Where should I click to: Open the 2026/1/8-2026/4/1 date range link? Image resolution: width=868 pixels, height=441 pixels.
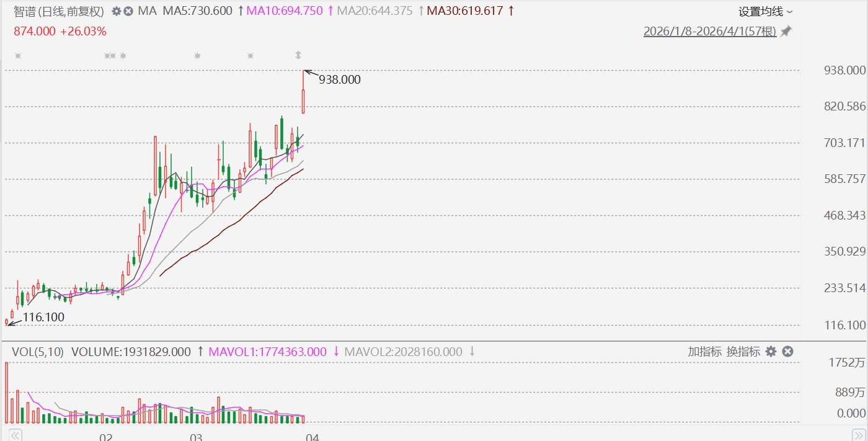click(x=709, y=31)
